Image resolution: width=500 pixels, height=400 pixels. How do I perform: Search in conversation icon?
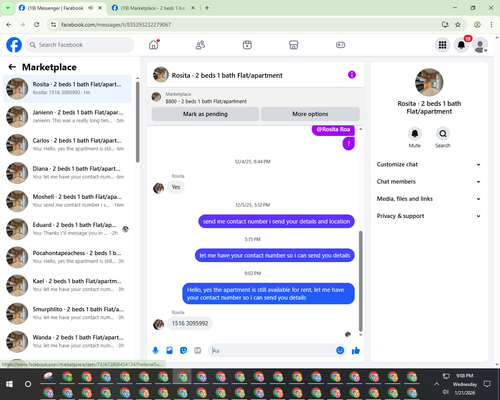click(x=443, y=134)
